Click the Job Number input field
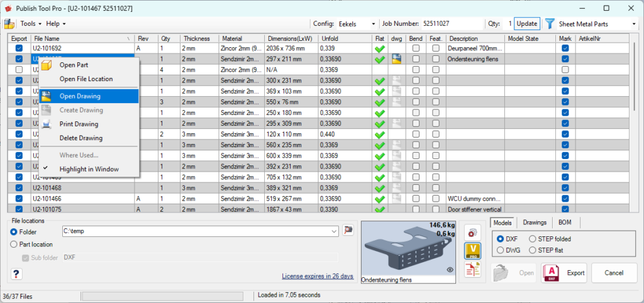Image resolution: width=644 pixels, height=303 pixels. click(453, 24)
